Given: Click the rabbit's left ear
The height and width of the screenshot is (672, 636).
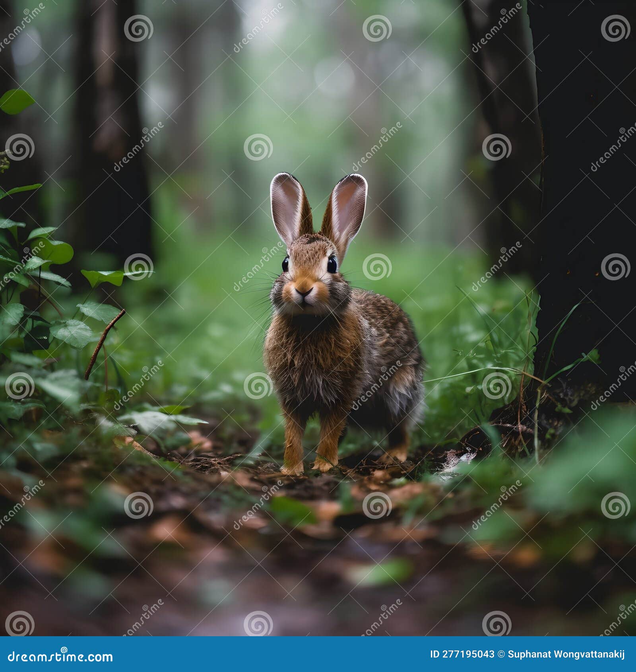Looking at the screenshot, I should tap(290, 207).
